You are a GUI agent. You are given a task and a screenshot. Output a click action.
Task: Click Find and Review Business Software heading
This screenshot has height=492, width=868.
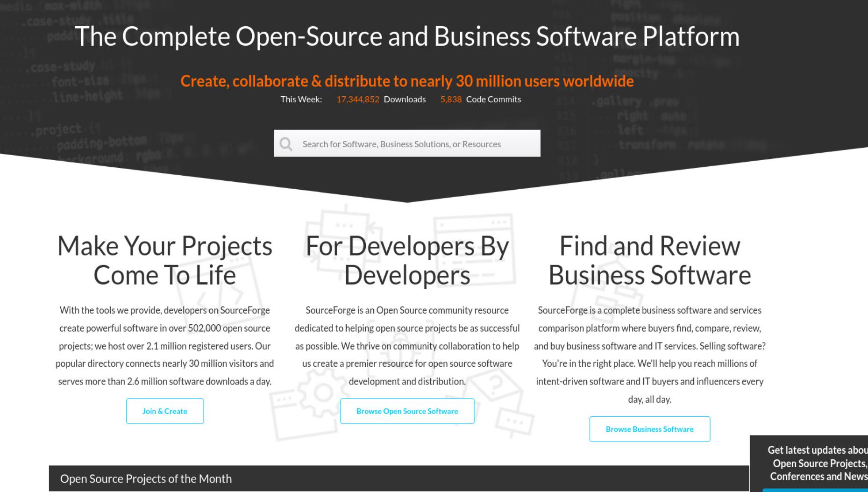pos(650,260)
